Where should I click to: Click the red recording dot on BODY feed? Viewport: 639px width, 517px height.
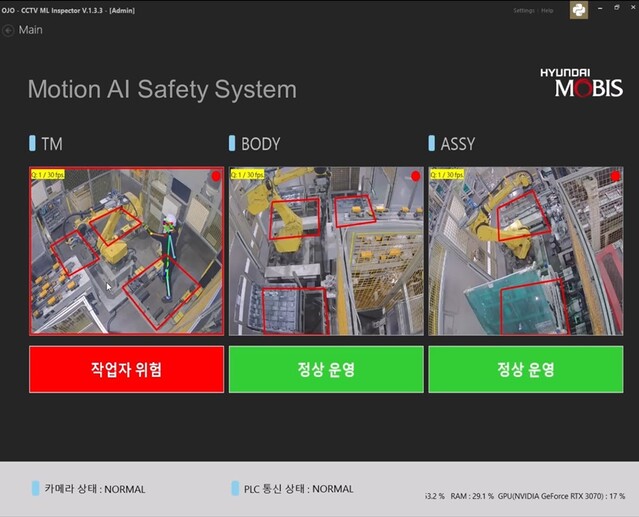tap(415, 177)
